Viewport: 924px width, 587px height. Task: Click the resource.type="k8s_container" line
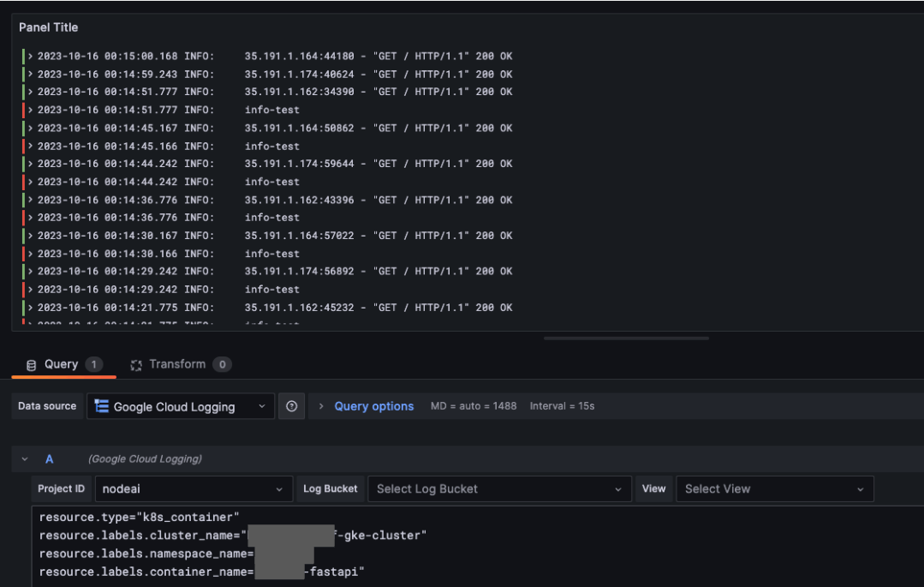[139, 518]
